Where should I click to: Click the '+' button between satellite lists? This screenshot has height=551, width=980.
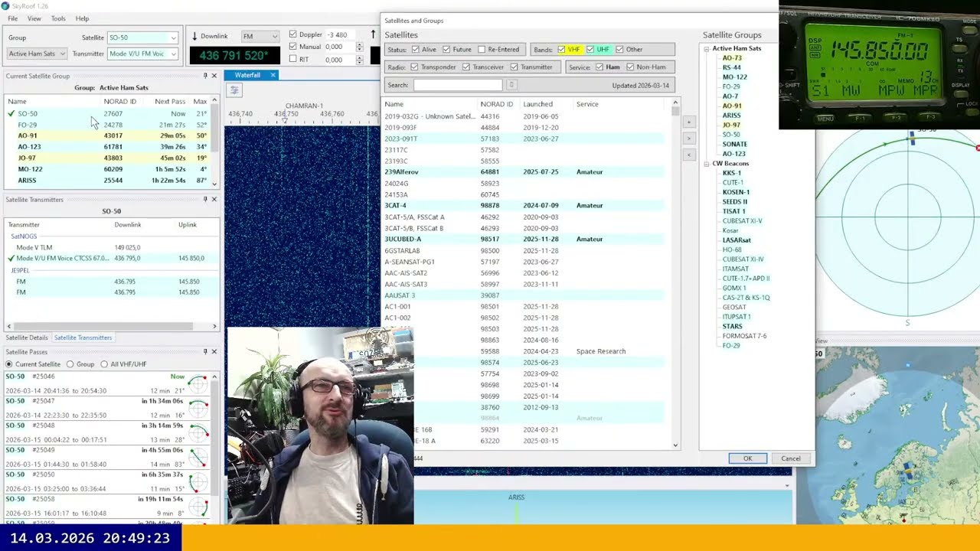click(x=689, y=122)
